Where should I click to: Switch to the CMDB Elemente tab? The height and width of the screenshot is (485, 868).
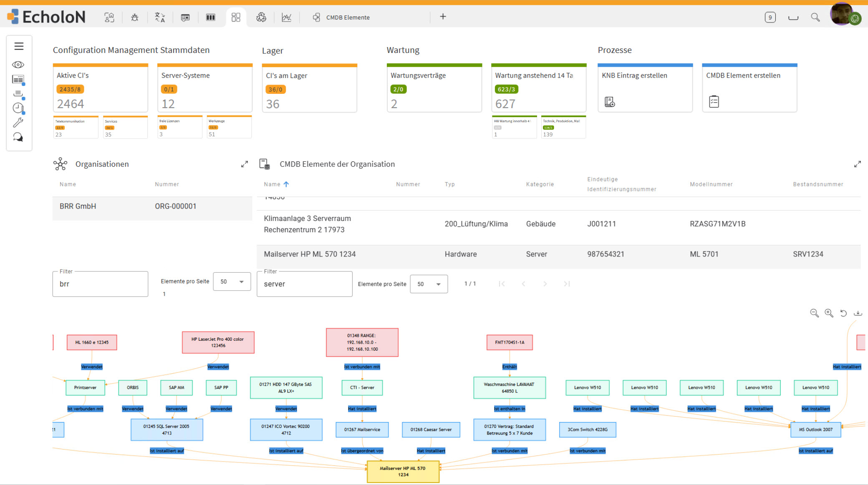point(341,17)
